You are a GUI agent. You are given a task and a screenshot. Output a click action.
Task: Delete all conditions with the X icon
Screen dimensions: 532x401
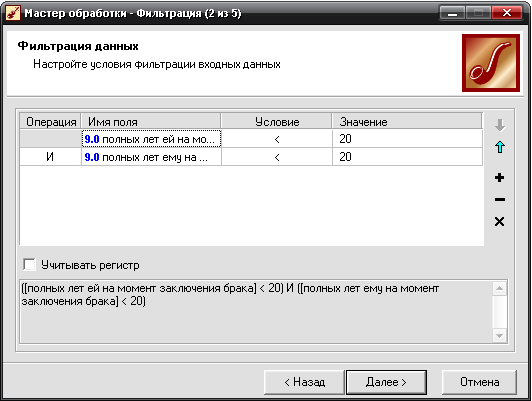(x=499, y=222)
